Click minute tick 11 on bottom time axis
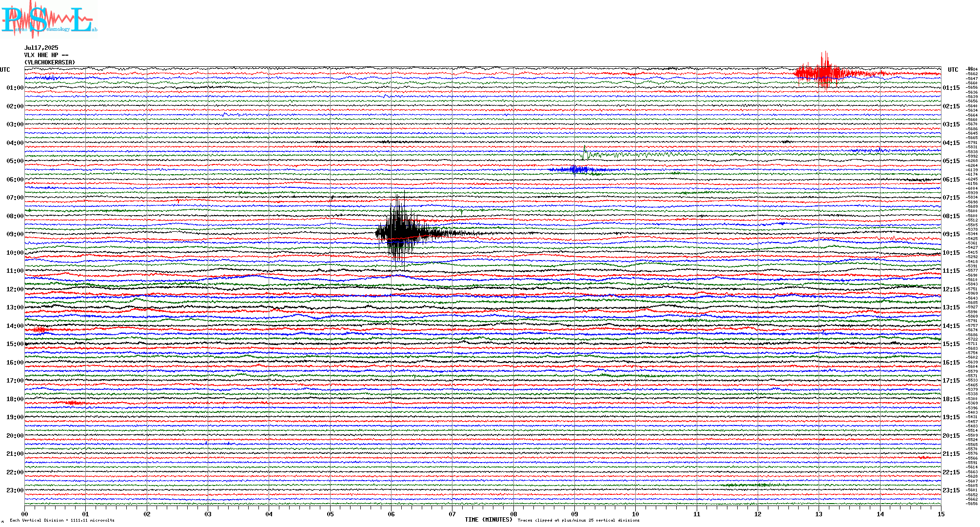The width and height of the screenshot is (980, 527). tap(697, 514)
